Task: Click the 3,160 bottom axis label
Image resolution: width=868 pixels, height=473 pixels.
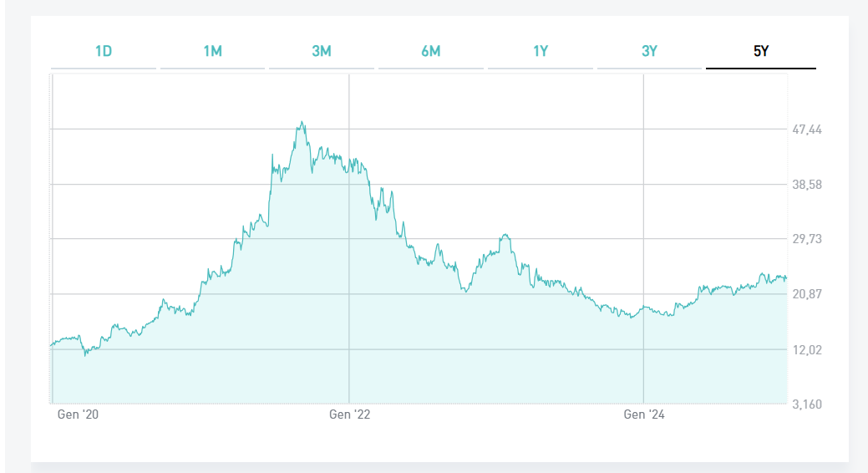Action: (807, 404)
